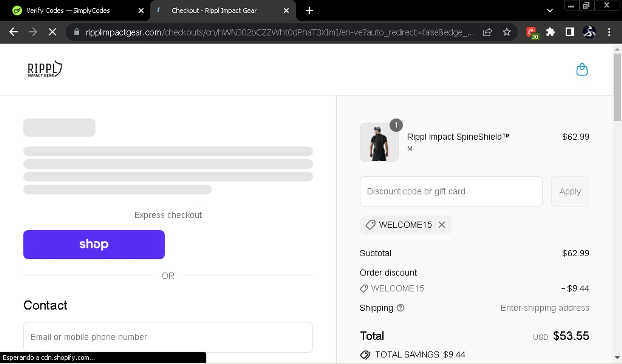Click the browser address bar URL
The image size is (622, 364).
coord(279,32)
